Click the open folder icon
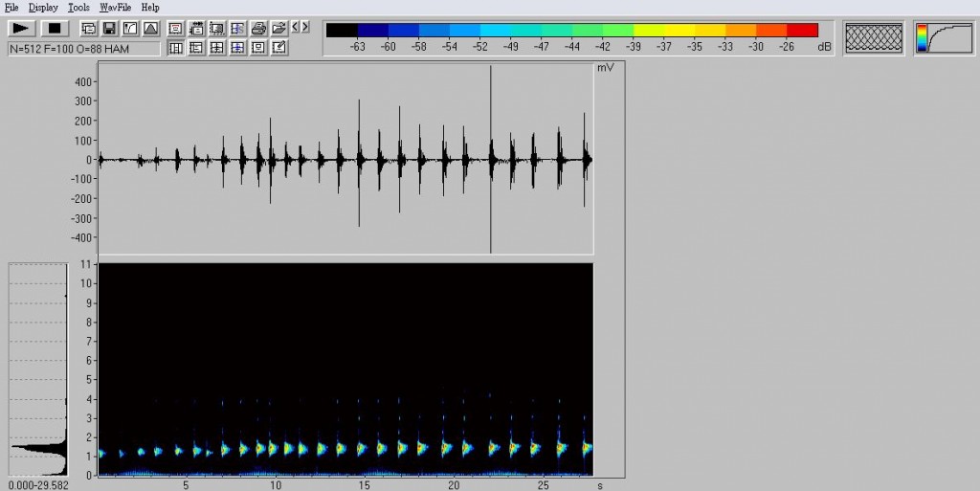This screenshot has width=980, height=491. coord(278,29)
